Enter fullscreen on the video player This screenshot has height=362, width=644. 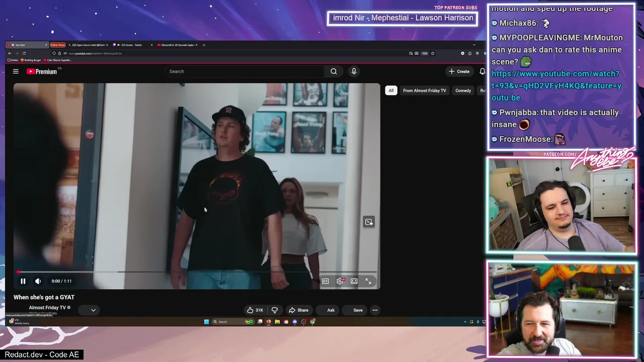pyautogui.click(x=368, y=281)
